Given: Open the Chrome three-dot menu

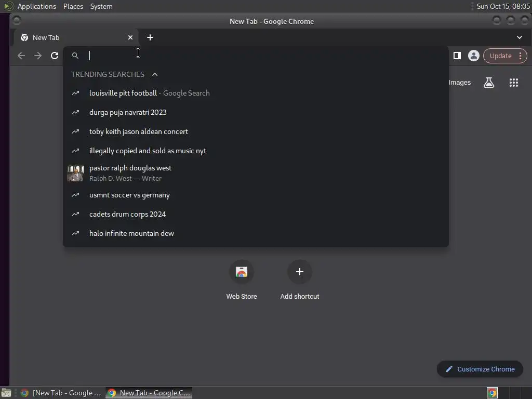Looking at the screenshot, I should pos(520,56).
